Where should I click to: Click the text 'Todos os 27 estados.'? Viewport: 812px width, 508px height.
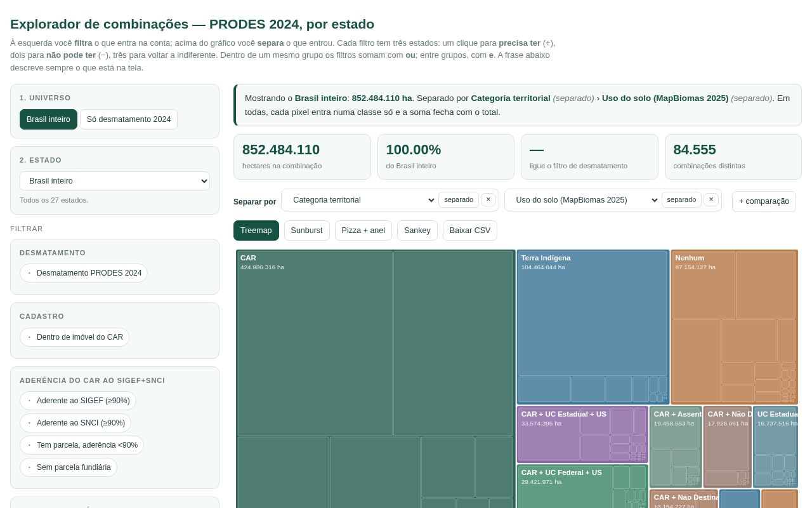point(54,200)
